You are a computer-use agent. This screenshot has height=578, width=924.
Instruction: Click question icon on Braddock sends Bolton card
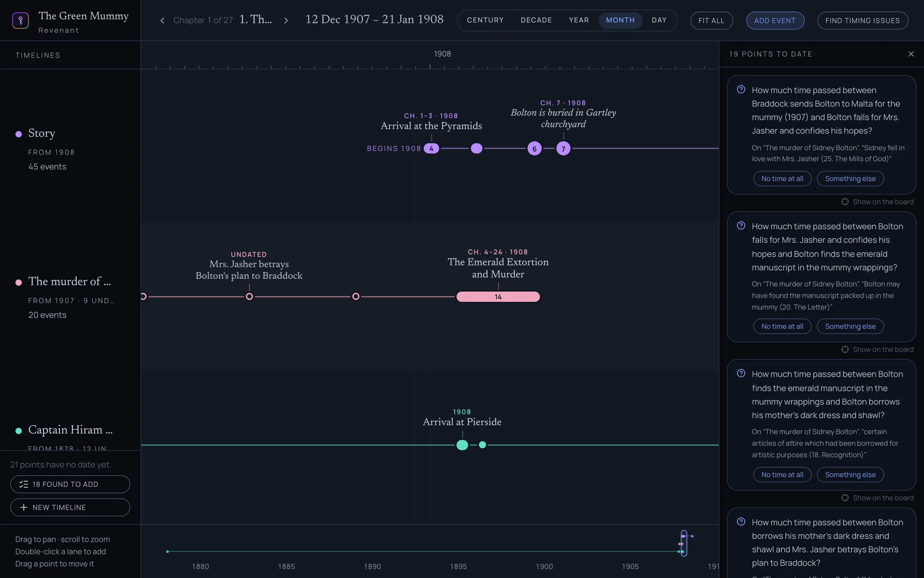click(741, 90)
